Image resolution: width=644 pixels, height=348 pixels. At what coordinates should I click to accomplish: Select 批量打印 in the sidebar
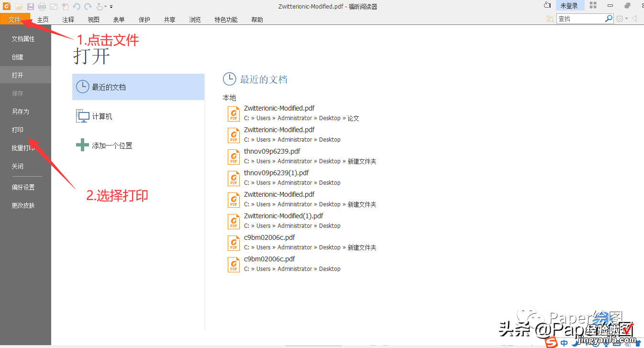tap(25, 148)
